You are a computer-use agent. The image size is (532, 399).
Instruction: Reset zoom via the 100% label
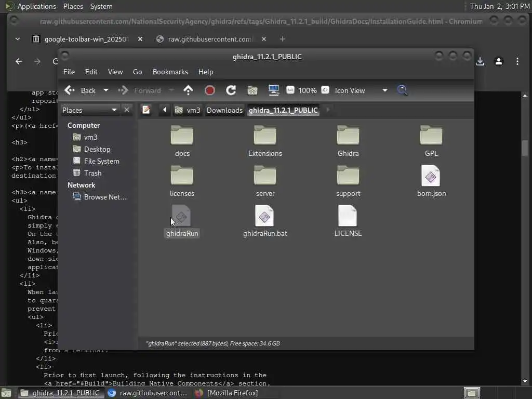coord(308,90)
